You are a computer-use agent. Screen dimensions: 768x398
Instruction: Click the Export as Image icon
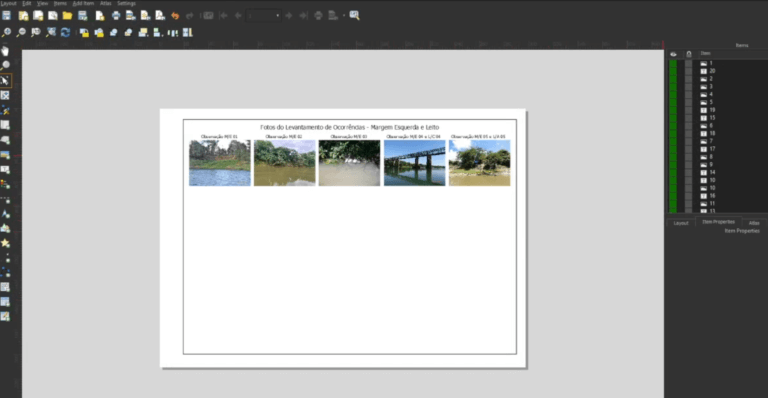coord(130,16)
